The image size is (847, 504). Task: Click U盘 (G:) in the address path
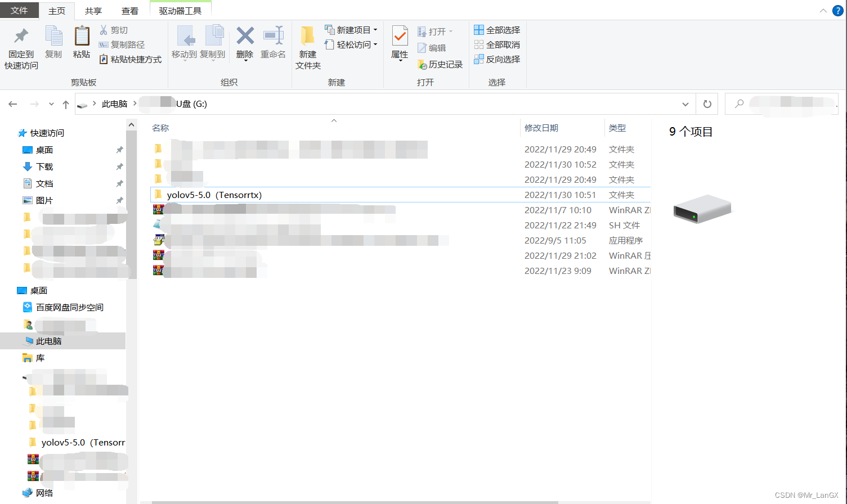pos(192,104)
